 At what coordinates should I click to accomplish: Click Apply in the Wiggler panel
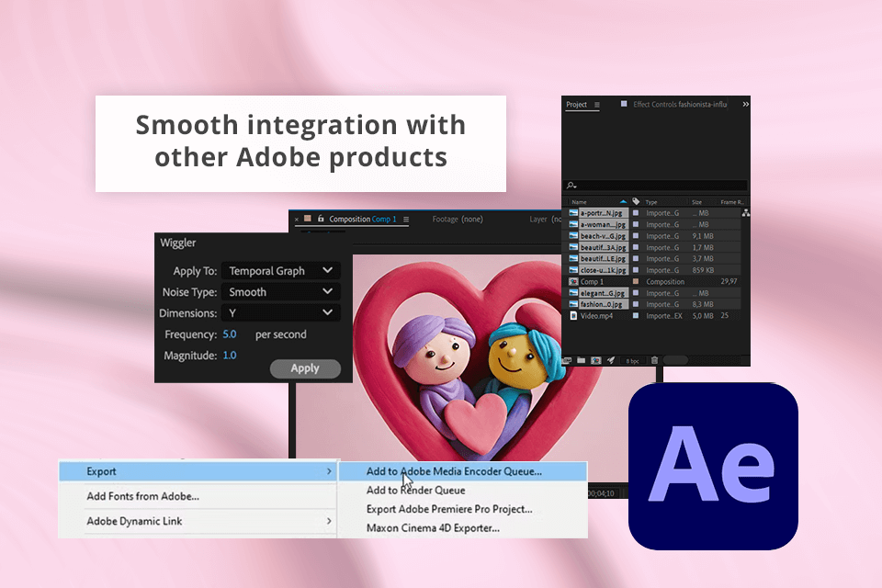pos(305,368)
